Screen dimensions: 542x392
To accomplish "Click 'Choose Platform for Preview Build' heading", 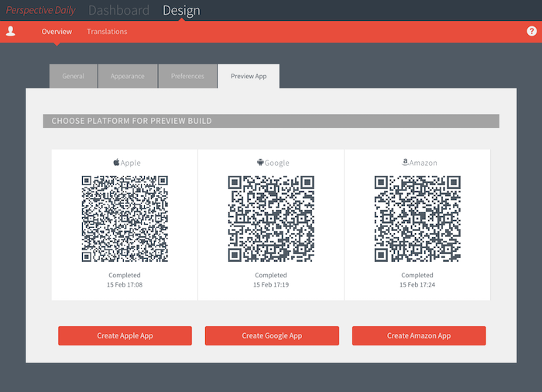I will [132, 121].
